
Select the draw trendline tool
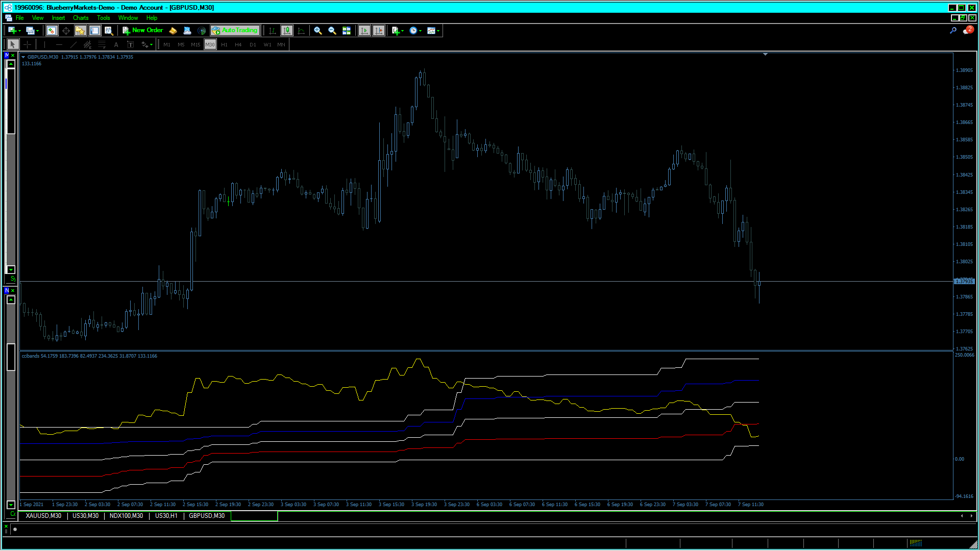coord(73,45)
